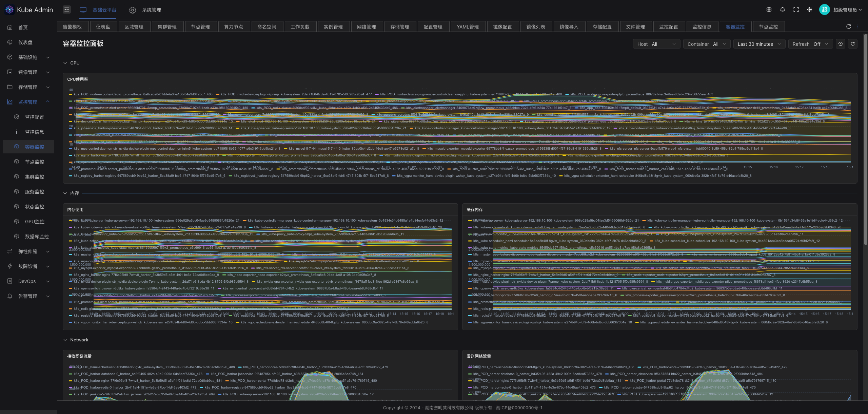868x414 pixels.
Task: Open 仪表盘 from the sidebar
Action: (x=28, y=42)
